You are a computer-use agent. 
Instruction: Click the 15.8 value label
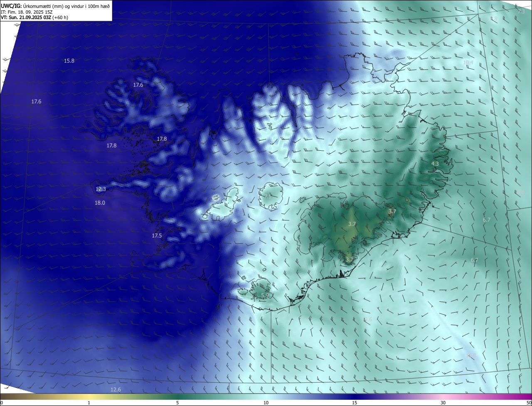69,61
